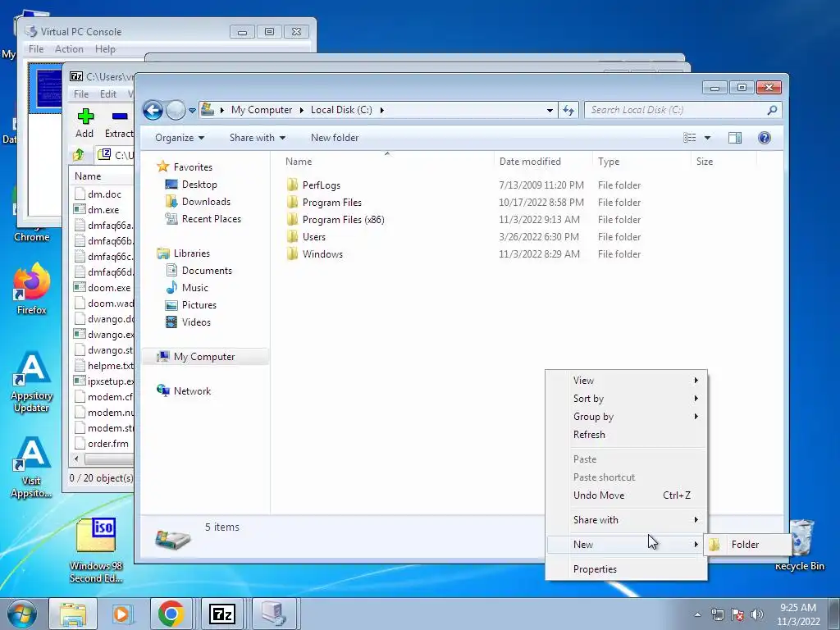Open Virtual PC Console Help menu
840x630 pixels.
tap(105, 49)
